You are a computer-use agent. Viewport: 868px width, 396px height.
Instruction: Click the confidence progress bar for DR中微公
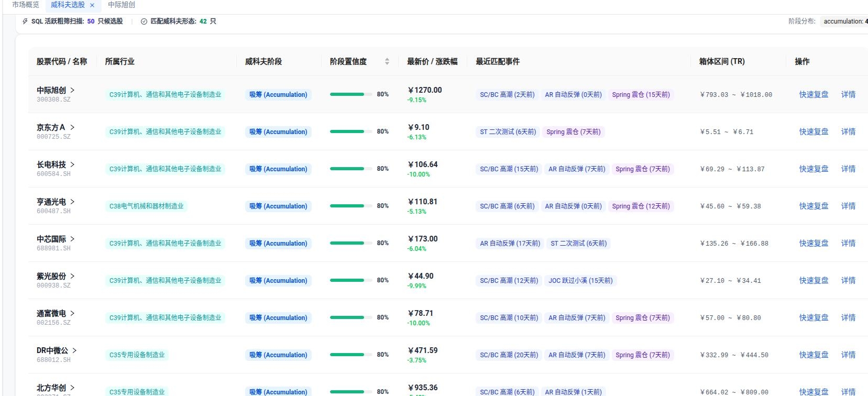click(x=351, y=355)
